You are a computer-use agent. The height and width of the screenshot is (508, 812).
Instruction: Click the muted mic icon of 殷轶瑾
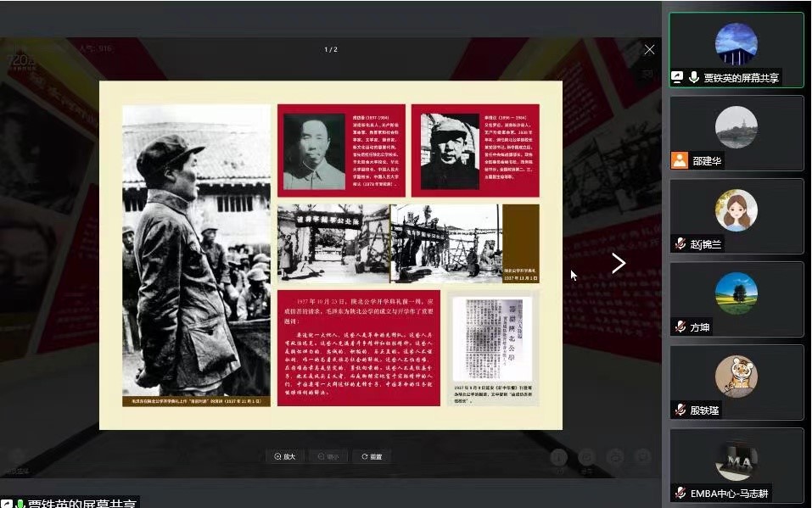680,410
